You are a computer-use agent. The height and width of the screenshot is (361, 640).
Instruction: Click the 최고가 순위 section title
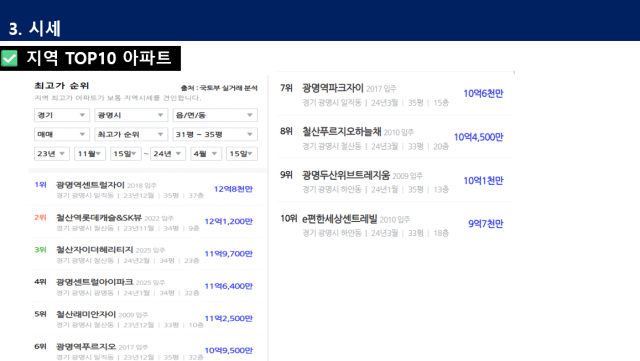[x=62, y=86]
